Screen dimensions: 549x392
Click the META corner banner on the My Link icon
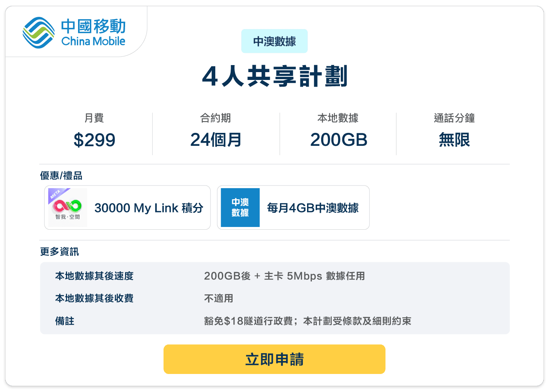tap(55, 194)
